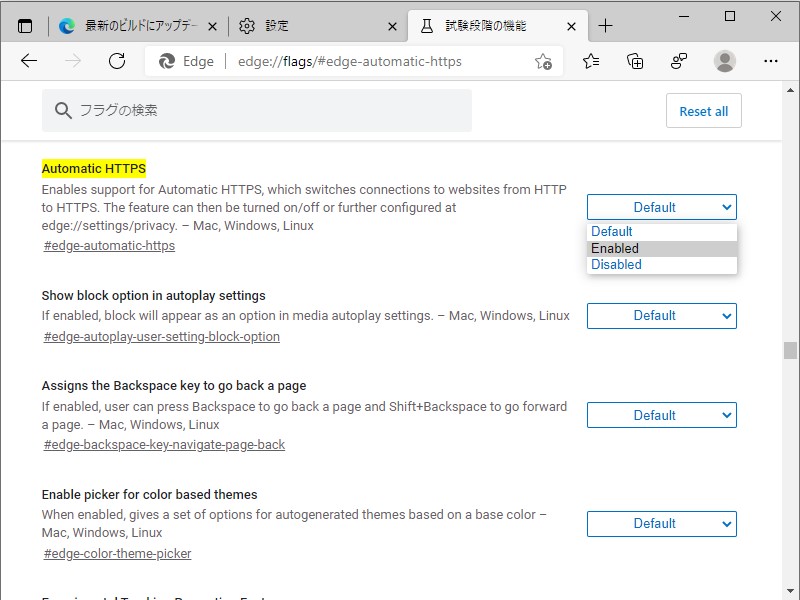
Task: Pick Default option in the open list
Action: coord(661,231)
